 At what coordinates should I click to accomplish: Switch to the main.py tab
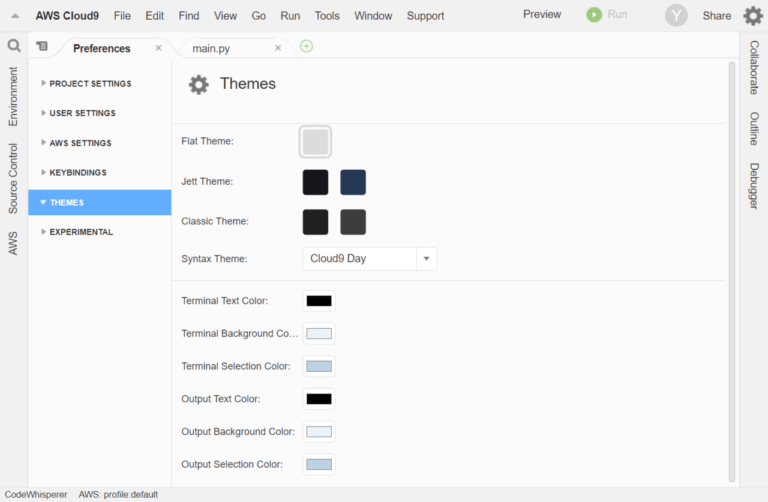click(x=218, y=48)
